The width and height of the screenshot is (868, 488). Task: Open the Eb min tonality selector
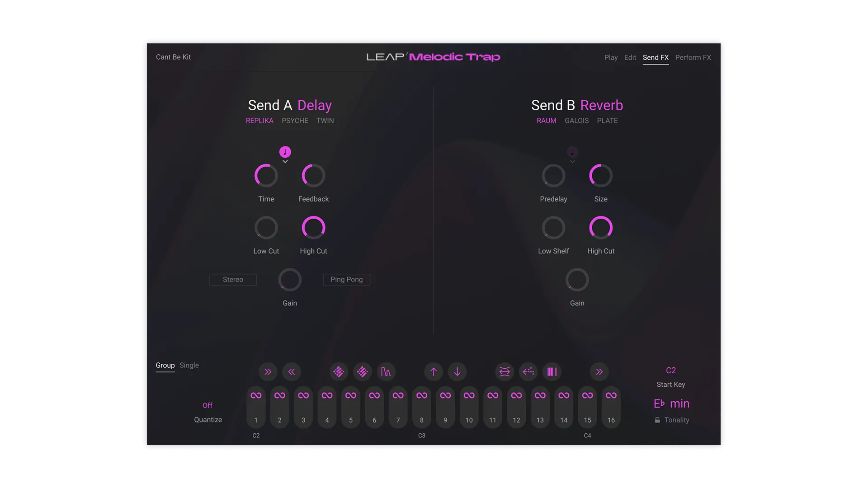[671, 404]
